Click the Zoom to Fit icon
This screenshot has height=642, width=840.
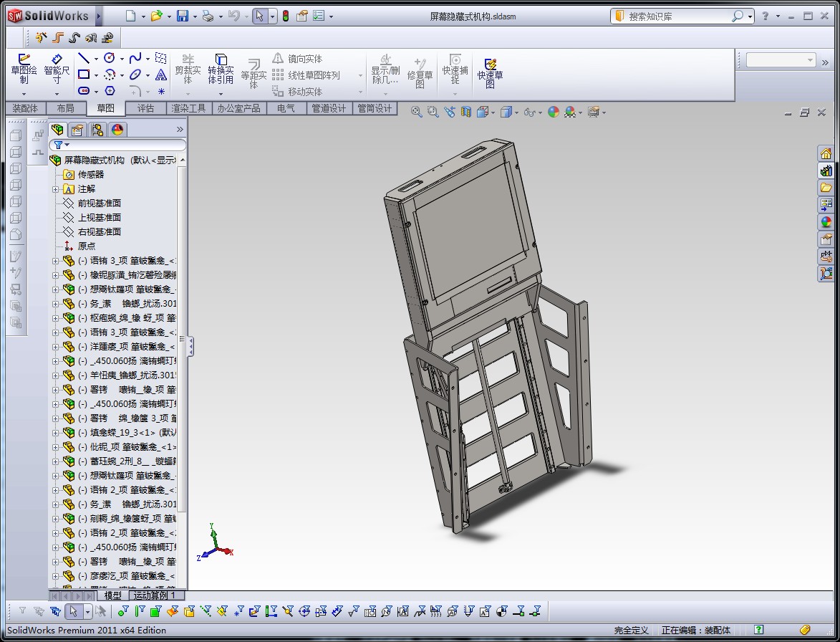416,112
